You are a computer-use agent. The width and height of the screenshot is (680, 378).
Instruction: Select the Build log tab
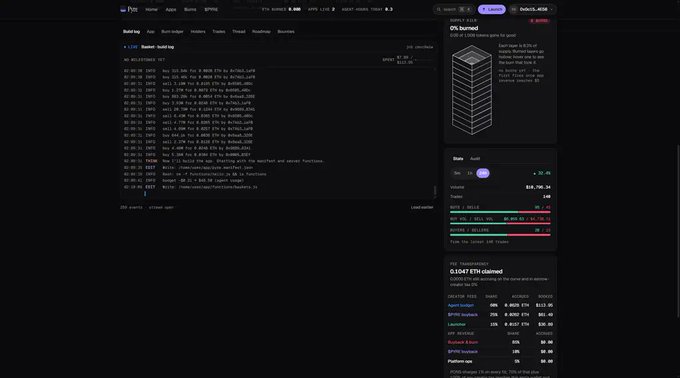tap(131, 31)
